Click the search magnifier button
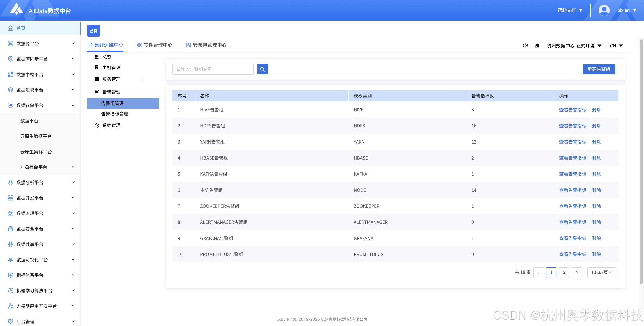 pyautogui.click(x=262, y=69)
